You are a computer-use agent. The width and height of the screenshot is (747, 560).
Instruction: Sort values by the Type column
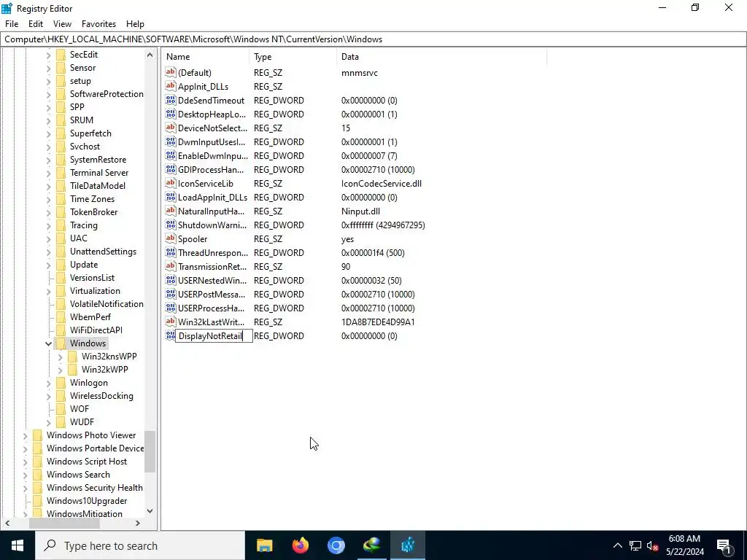tap(293, 57)
